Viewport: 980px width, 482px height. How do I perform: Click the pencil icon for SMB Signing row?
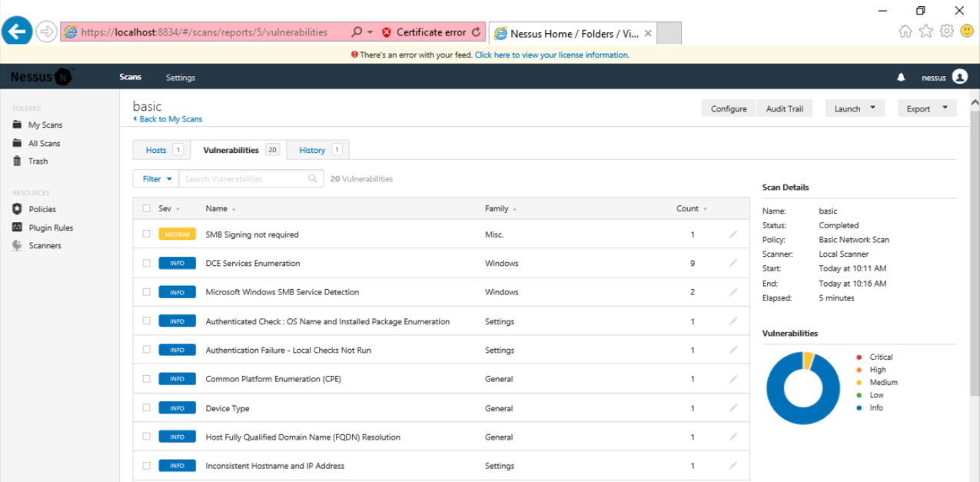[733, 234]
